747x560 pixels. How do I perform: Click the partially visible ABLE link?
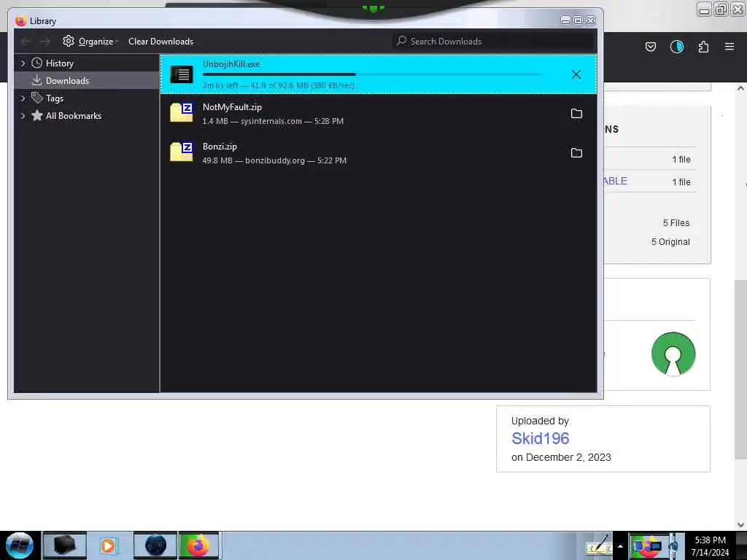[x=616, y=181]
